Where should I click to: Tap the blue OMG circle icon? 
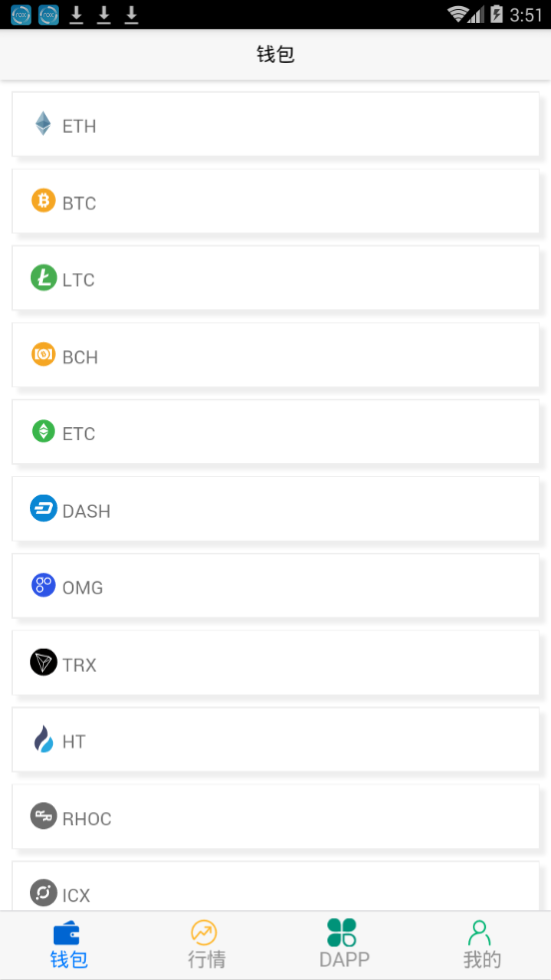[43, 585]
